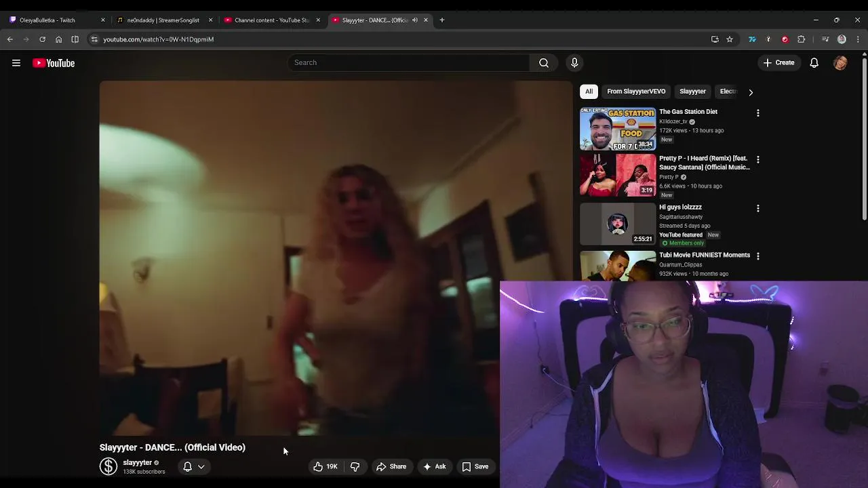Like the video with the thumbs up

325,466
